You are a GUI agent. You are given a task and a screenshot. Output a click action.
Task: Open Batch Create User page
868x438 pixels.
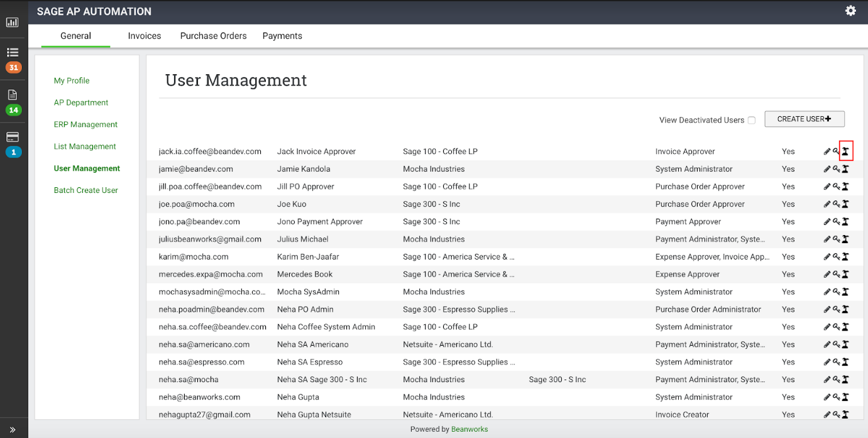click(x=85, y=190)
